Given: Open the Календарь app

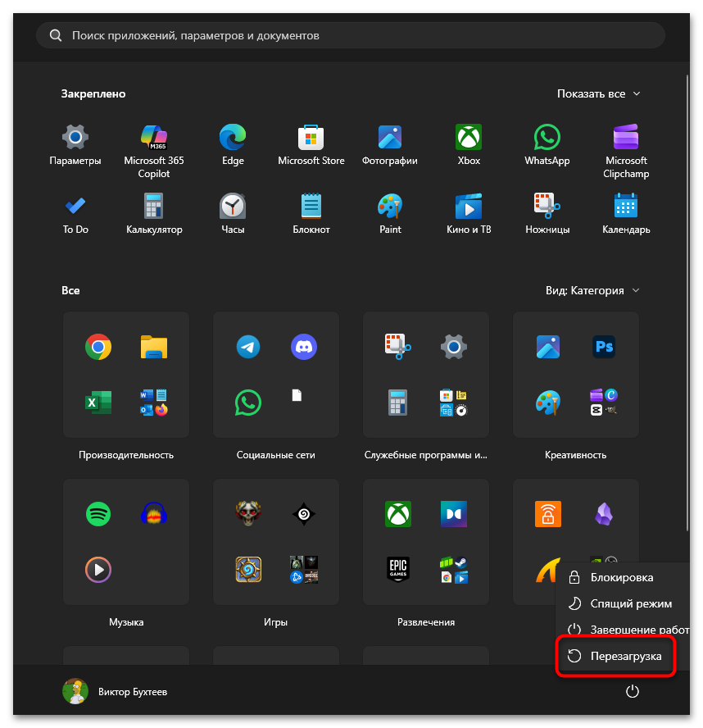Looking at the screenshot, I should click(626, 207).
